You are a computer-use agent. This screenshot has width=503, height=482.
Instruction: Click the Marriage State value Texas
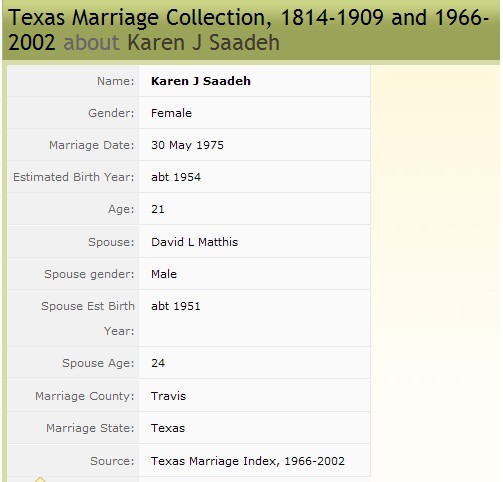click(x=168, y=428)
